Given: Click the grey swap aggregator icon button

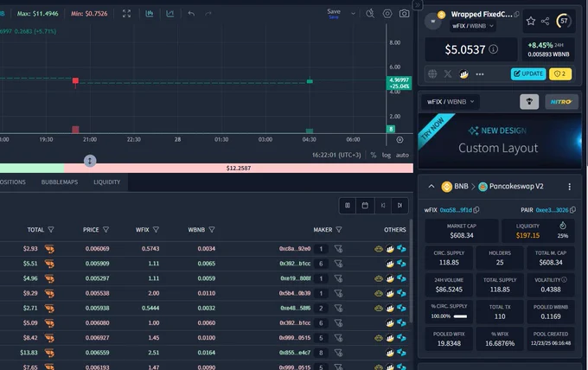Looking at the screenshot, I should [529, 102].
